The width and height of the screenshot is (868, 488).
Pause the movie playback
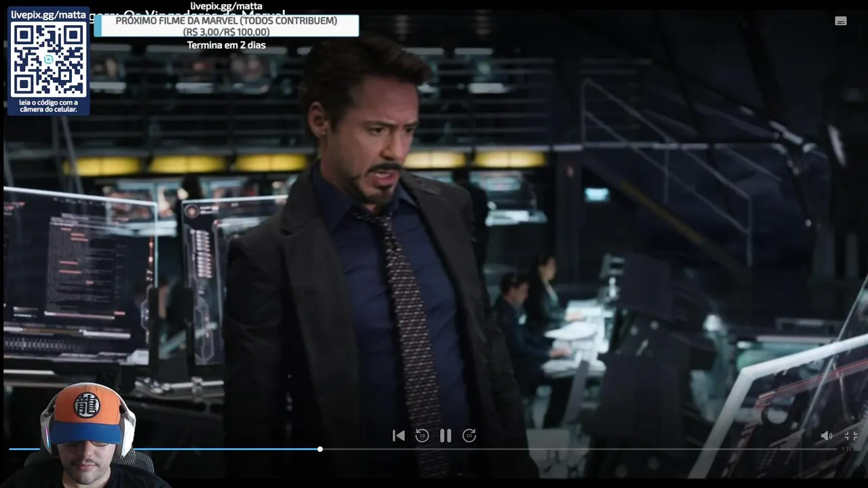[446, 436]
